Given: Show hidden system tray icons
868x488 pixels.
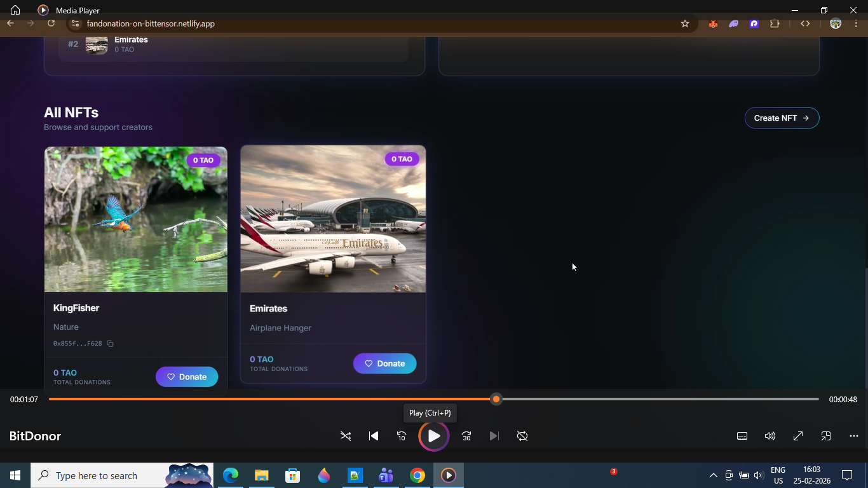Looking at the screenshot, I should point(713,475).
